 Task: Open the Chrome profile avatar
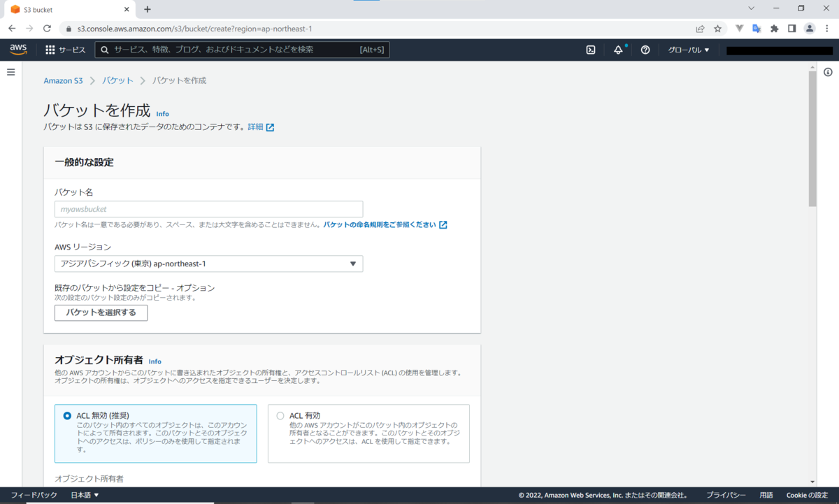(x=810, y=29)
